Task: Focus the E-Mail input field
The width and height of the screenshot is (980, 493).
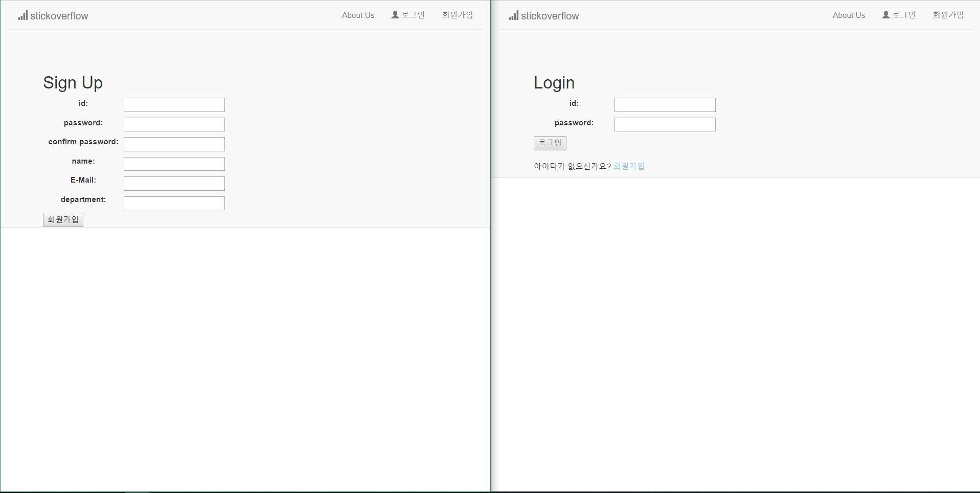Action: 174,184
